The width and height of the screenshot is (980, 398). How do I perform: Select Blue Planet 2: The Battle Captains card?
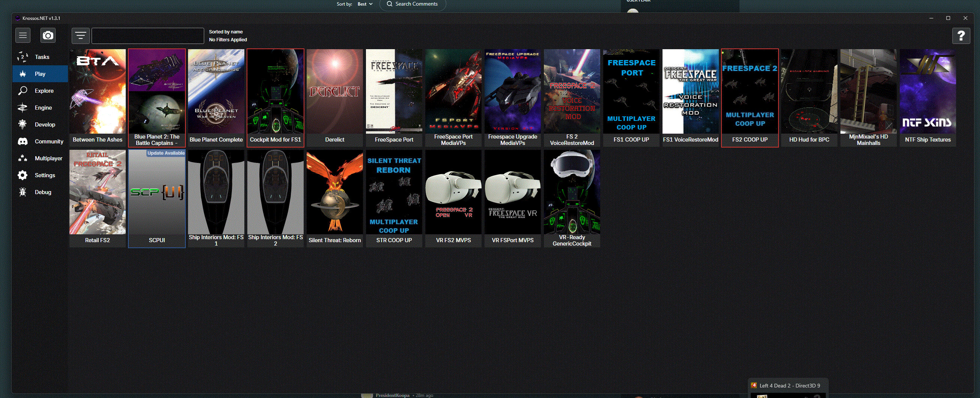coord(157,98)
